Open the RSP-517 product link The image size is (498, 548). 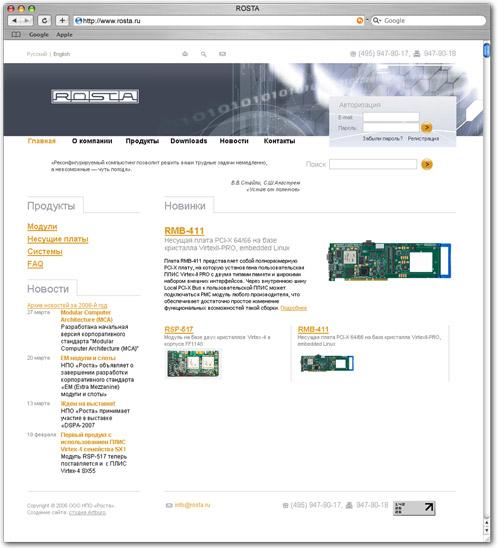(x=179, y=329)
